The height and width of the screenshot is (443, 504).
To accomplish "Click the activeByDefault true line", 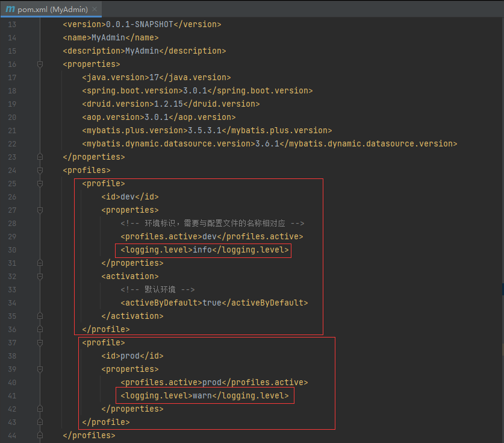I will click(x=214, y=303).
